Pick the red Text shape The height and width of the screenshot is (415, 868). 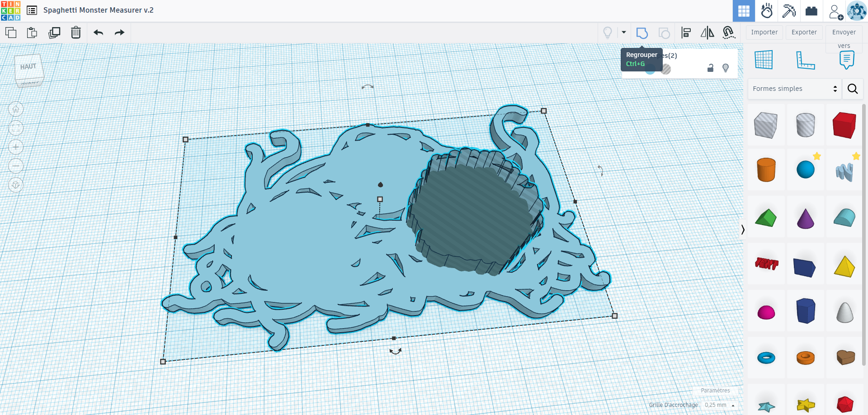pyautogui.click(x=766, y=264)
